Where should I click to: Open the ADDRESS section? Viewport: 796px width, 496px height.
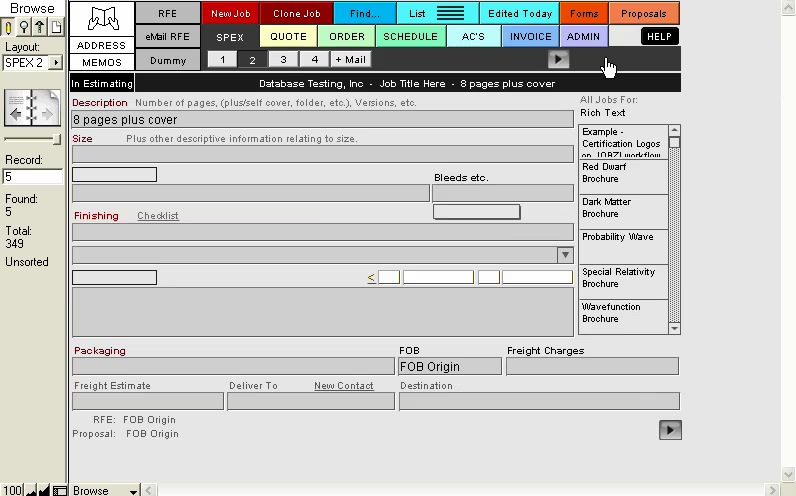click(102, 45)
